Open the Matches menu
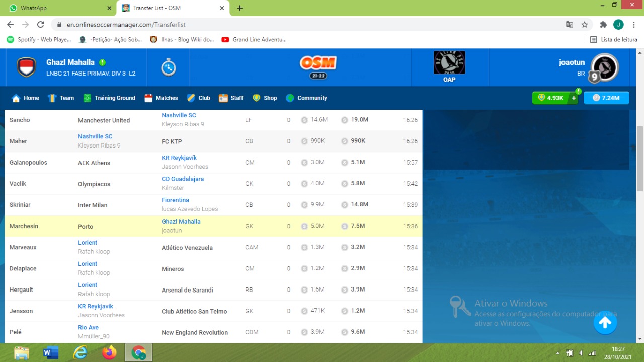Image resolution: width=644 pixels, height=362 pixels. [x=161, y=98]
